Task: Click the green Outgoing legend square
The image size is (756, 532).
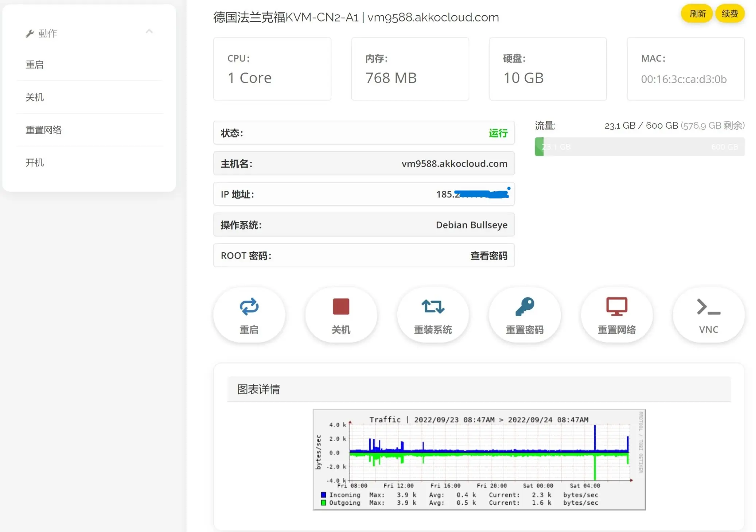Action: tap(323, 502)
